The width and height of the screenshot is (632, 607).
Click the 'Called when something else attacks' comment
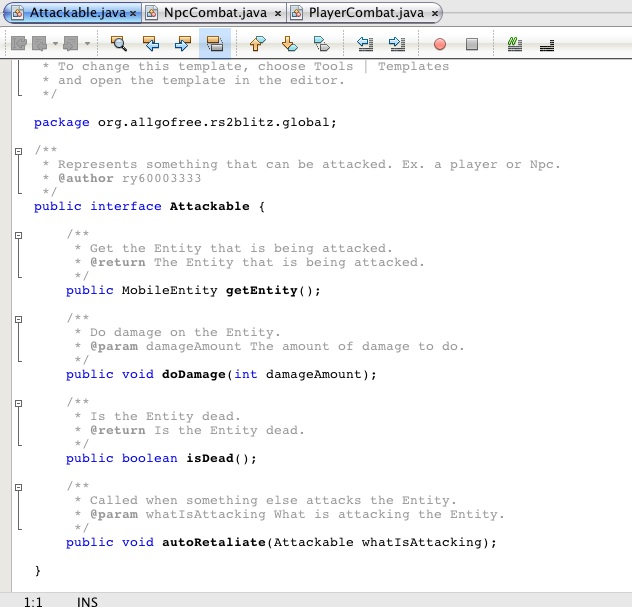[265, 500]
